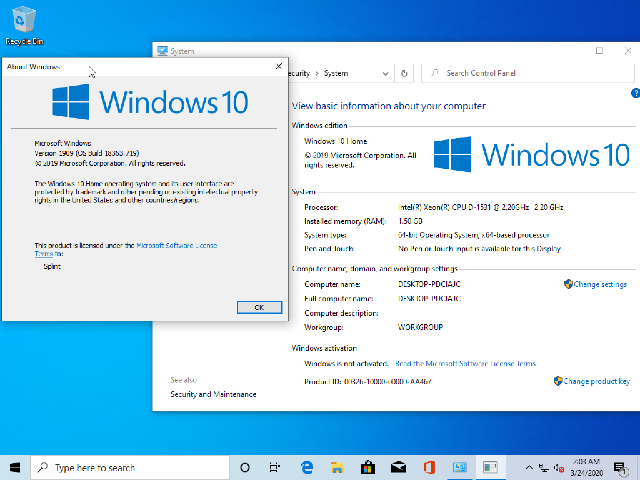Click View basic information heading
This screenshot has height=480, width=640.
[x=389, y=106]
